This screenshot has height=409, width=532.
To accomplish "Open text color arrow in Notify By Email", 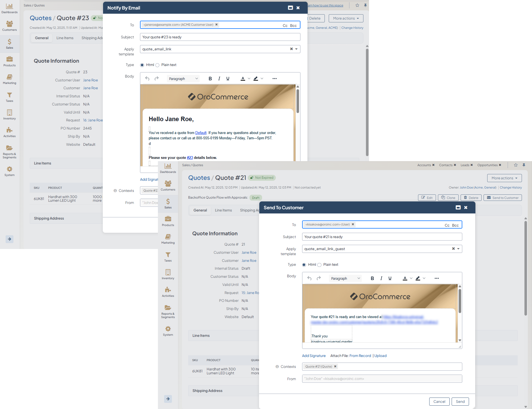I will (249, 79).
